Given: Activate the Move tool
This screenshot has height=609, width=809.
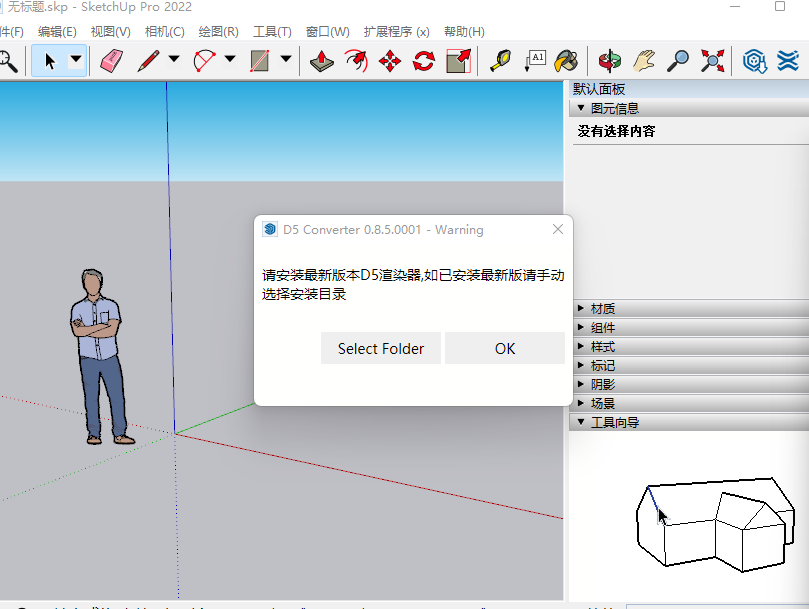Looking at the screenshot, I should (x=390, y=61).
